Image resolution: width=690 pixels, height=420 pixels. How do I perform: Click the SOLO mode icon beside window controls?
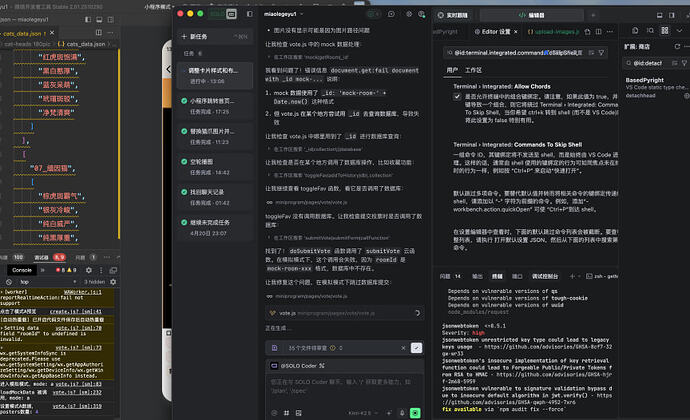tap(231, 14)
